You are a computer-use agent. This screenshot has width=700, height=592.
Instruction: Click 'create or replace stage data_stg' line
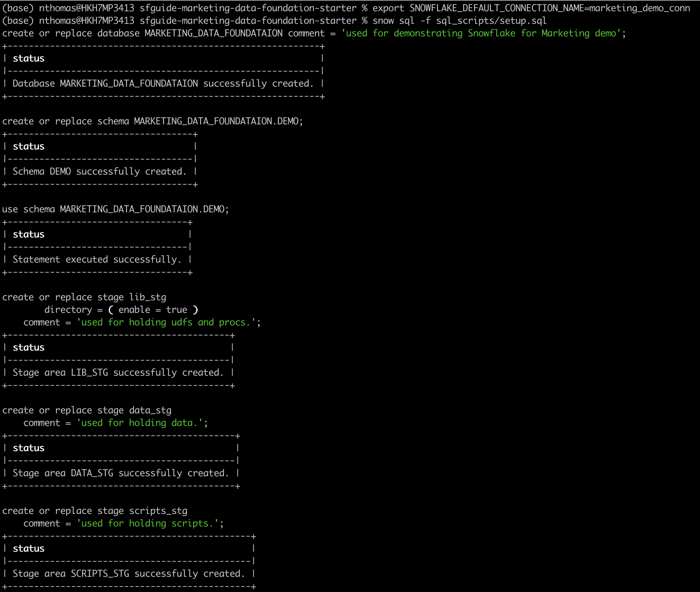tap(87, 410)
